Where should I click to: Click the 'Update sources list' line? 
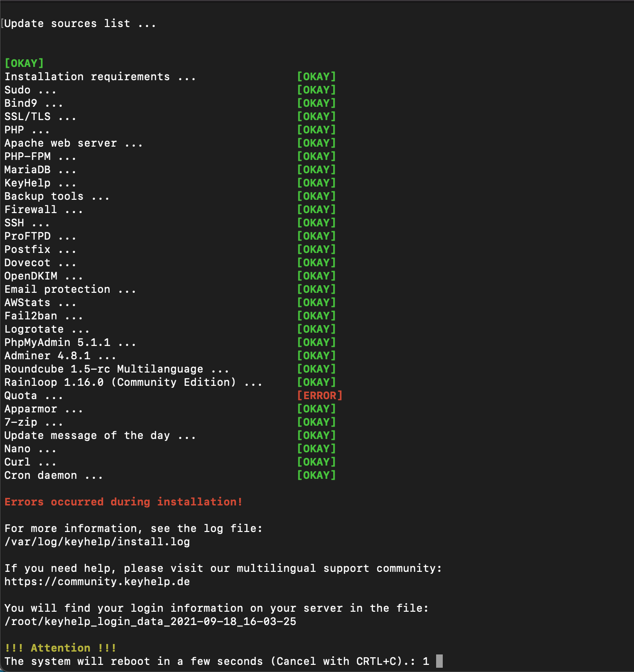click(80, 24)
